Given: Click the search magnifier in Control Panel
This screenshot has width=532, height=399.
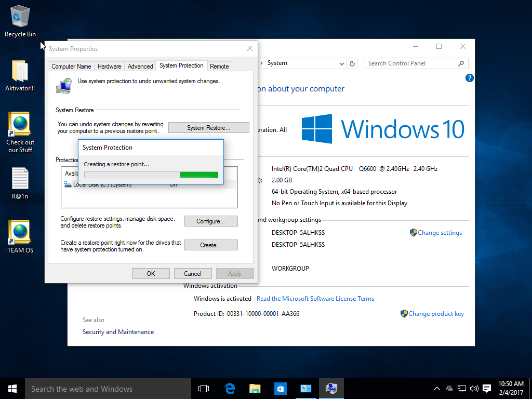Looking at the screenshot, I should 461,63.
